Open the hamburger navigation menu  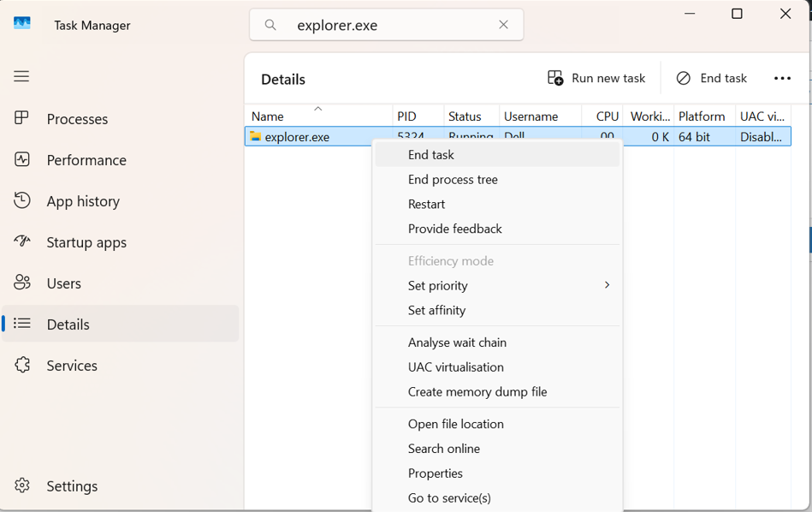[x=21, y=77]
